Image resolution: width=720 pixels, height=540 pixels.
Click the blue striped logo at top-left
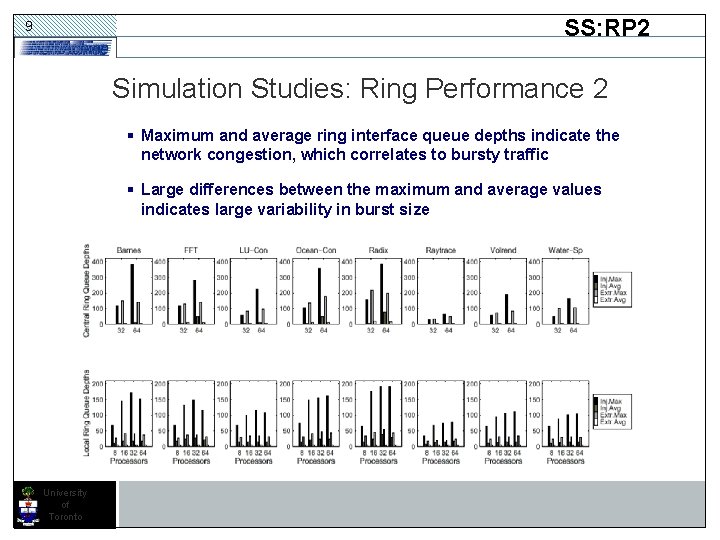(65, 47)
